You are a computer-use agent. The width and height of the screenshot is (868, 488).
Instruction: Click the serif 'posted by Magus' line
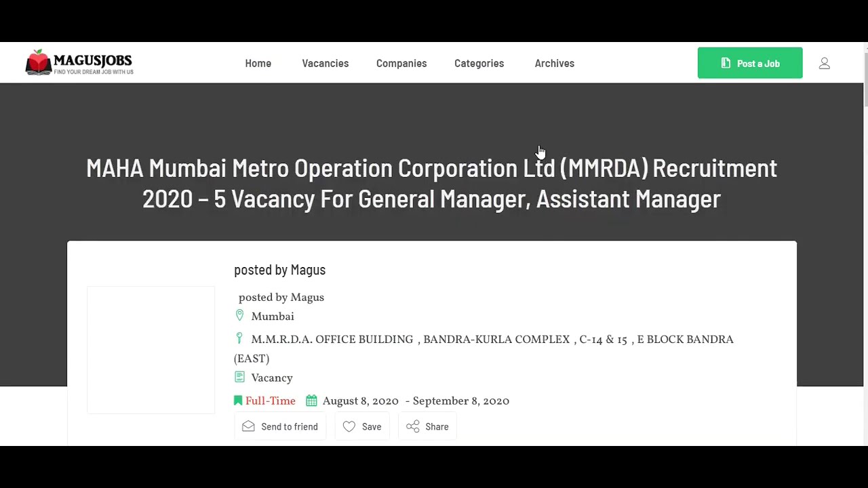point(281,298)
